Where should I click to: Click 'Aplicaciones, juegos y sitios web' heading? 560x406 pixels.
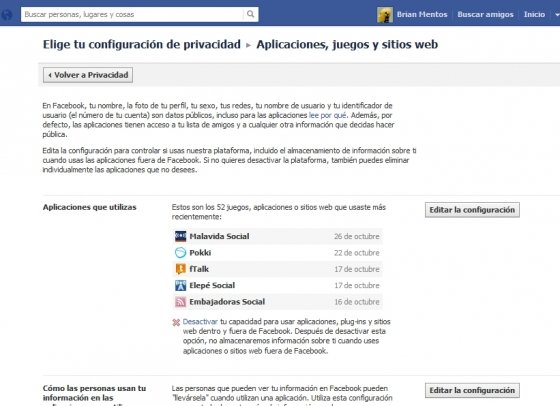click(347, 44)
